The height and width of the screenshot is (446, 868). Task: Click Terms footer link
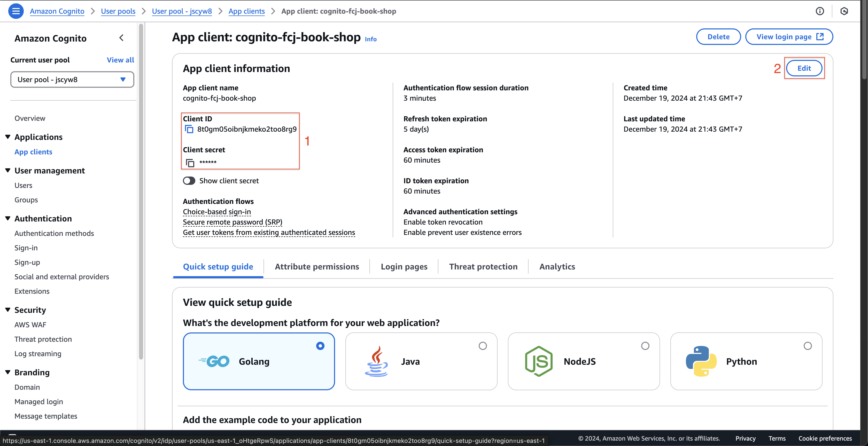777,439
